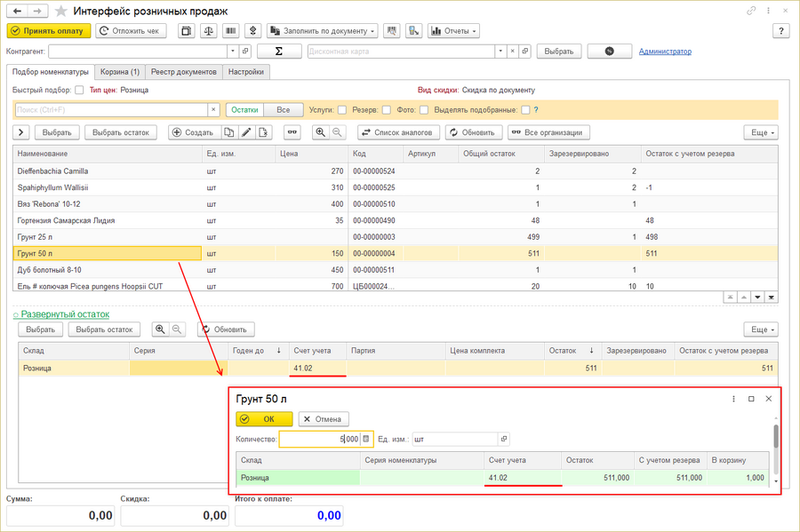
Task: Open calculator icon in Количество field
Action: point(365,439)
